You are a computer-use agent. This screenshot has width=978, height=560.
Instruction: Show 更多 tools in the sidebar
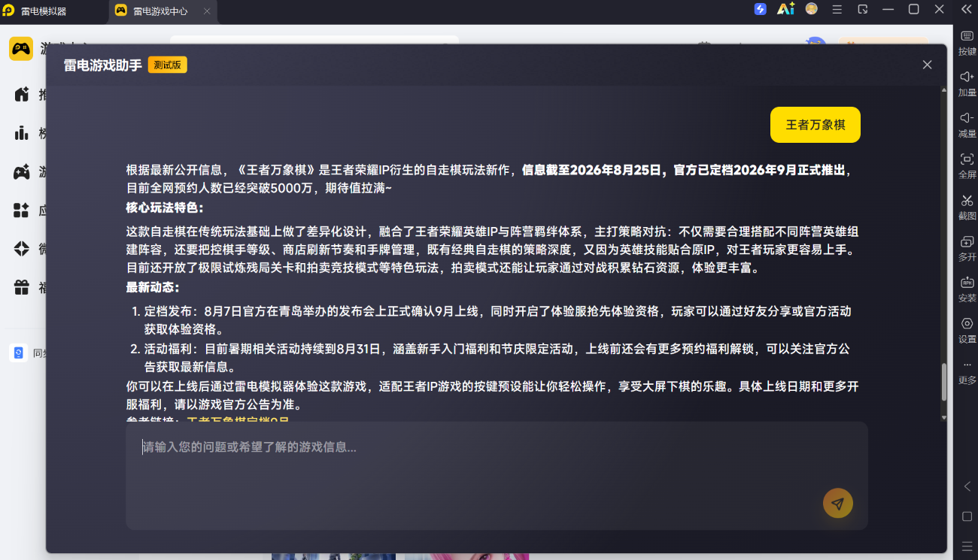[967, 372]
